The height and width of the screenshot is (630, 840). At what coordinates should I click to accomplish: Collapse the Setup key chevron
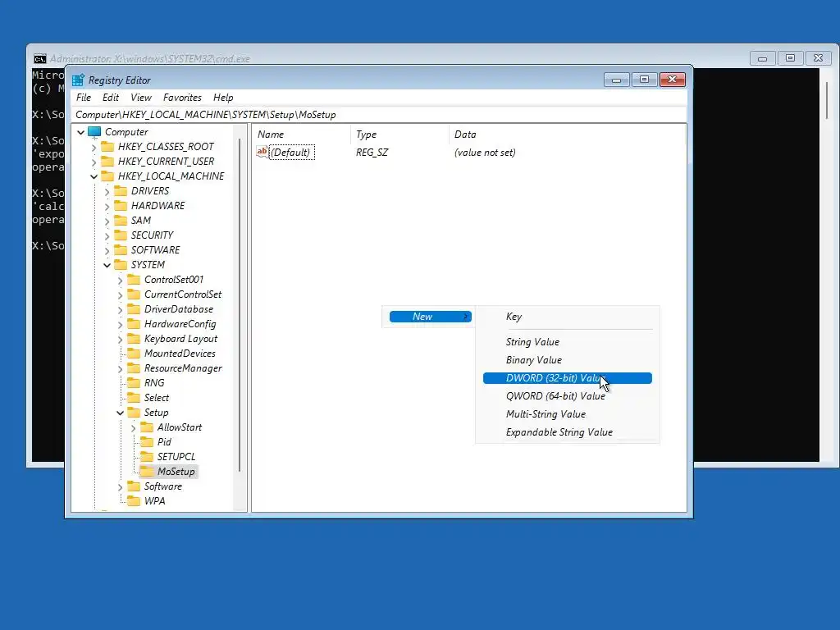coord(121,413)
